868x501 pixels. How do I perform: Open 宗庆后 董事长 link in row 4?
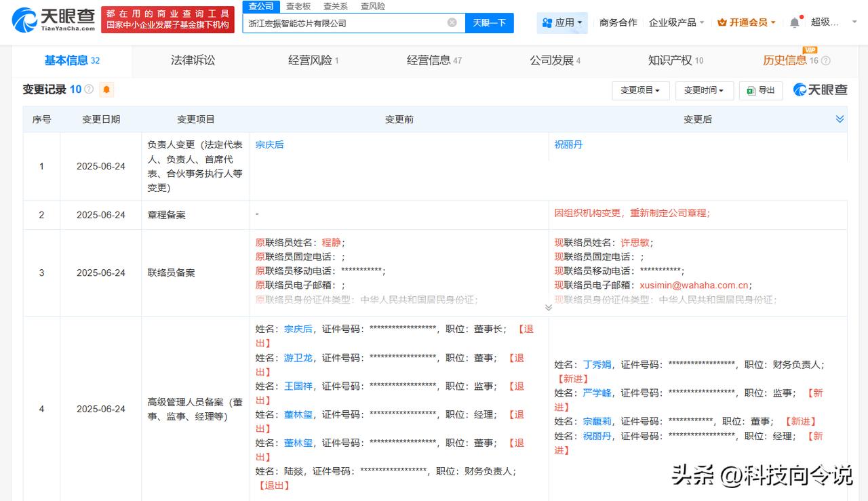click(x=298, y=329)
